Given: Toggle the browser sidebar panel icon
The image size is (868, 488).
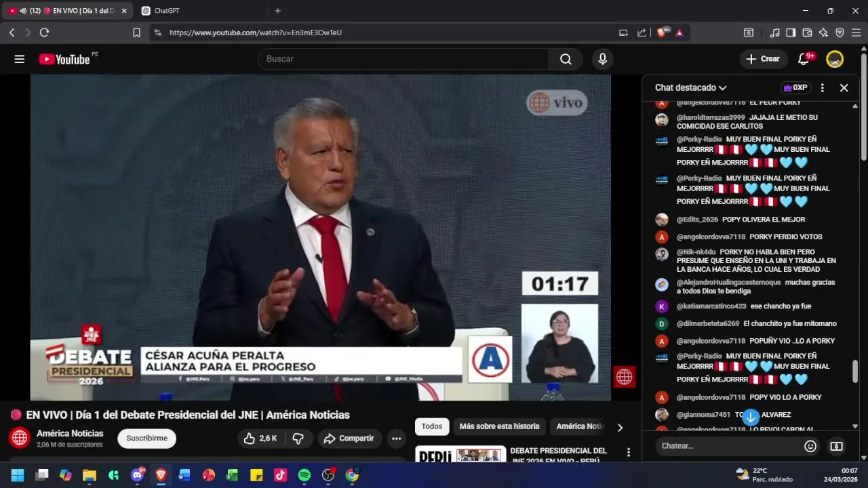Looking at the screenshot, I should (x=791, y=32).
